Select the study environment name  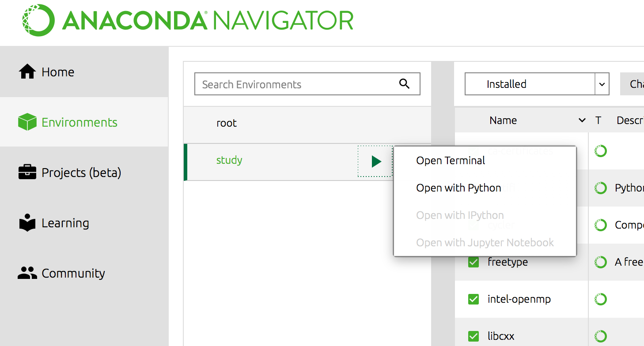(x=229, y=160)
